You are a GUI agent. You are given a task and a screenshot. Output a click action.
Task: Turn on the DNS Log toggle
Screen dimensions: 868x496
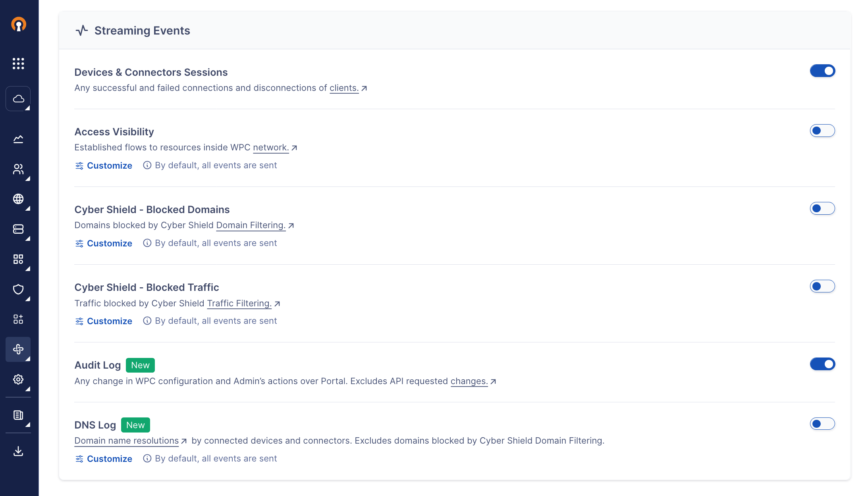click(x=822, y=424)
